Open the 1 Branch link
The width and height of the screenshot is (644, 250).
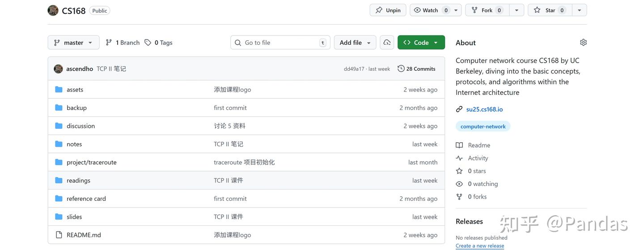coord(123,42)
